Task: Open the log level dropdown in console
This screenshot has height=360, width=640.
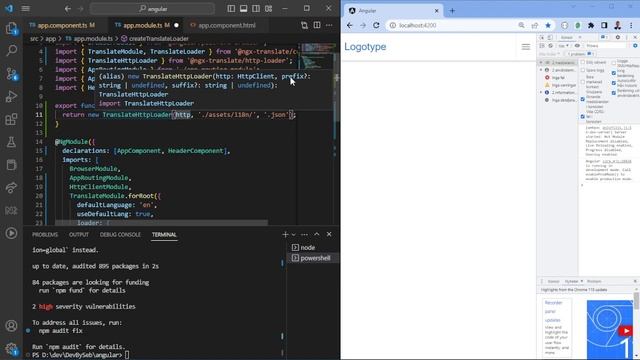Action: coord(549,54)
